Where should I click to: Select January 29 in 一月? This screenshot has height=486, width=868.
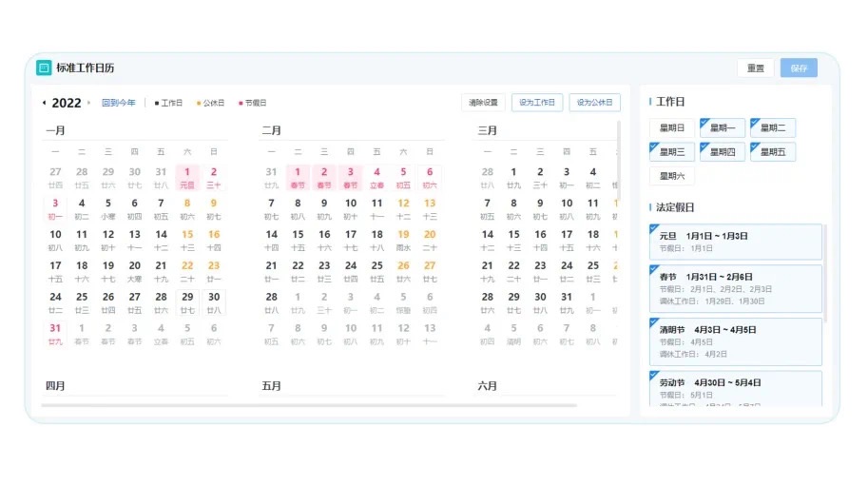187,302
